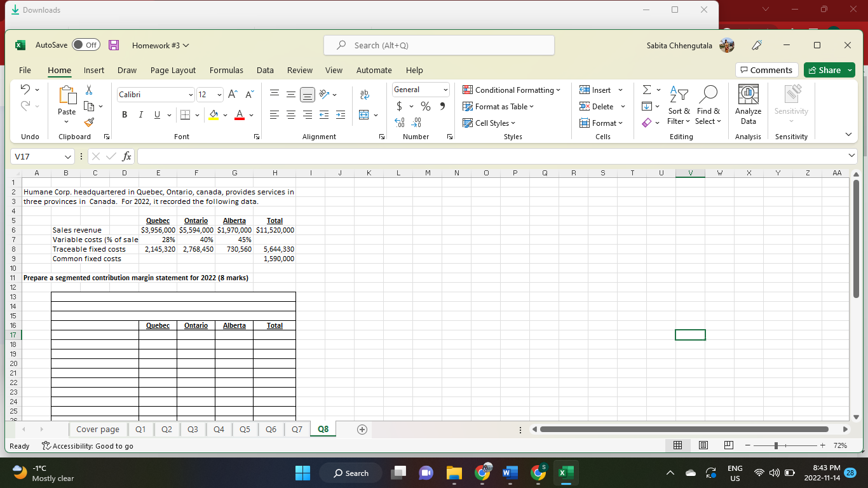This screenshot has height=488, width=868.
Task: Open Sort & Filter dropdown
Action: point(679,105)
